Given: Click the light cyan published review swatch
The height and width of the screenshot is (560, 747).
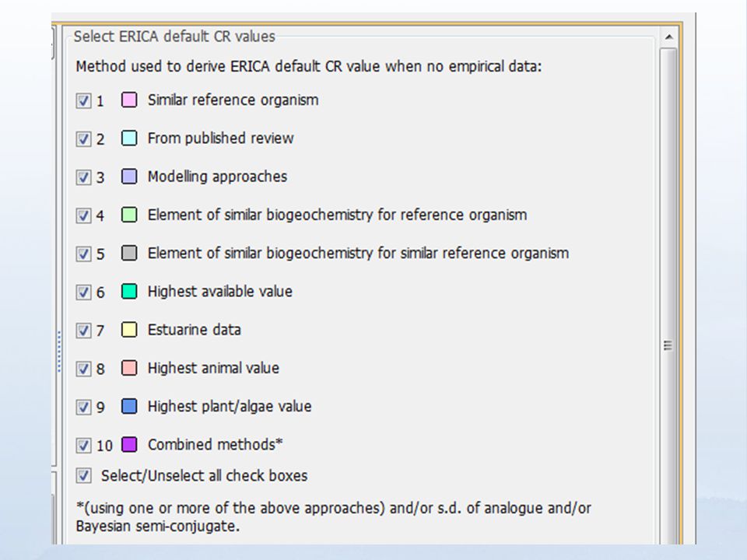Looking at the screenshot, I should 129,138.
